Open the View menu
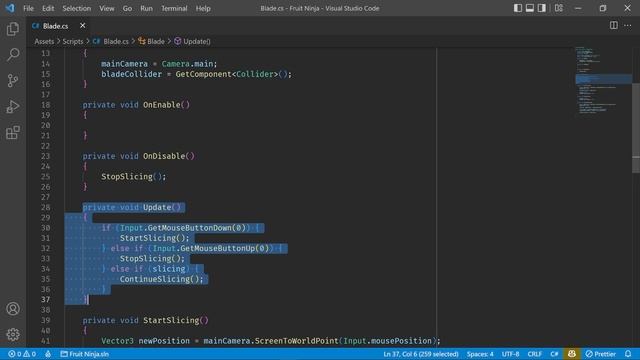Screen dimensions: 640x360 tap(107, 8)
